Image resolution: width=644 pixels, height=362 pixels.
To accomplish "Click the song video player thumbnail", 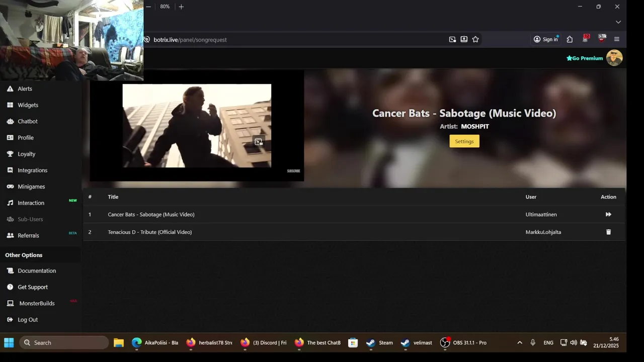I will [x=197, y=126].
